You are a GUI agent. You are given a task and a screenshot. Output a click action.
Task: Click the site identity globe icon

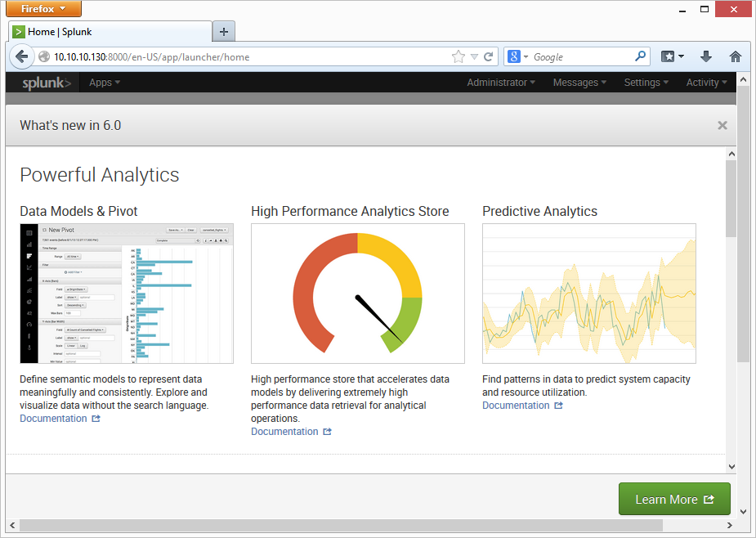tap(44, 57)
